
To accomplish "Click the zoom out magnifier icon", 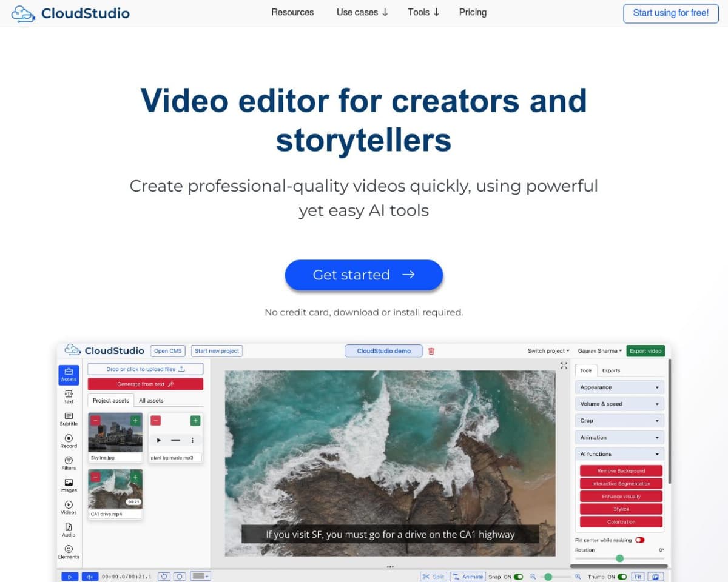I will pyautogui.click(x=533, y=577).
